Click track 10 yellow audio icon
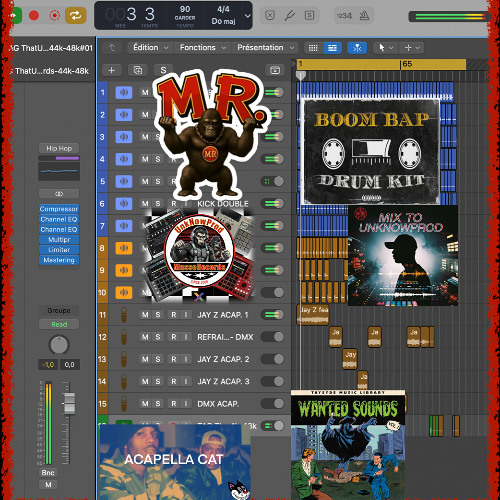 124,292
